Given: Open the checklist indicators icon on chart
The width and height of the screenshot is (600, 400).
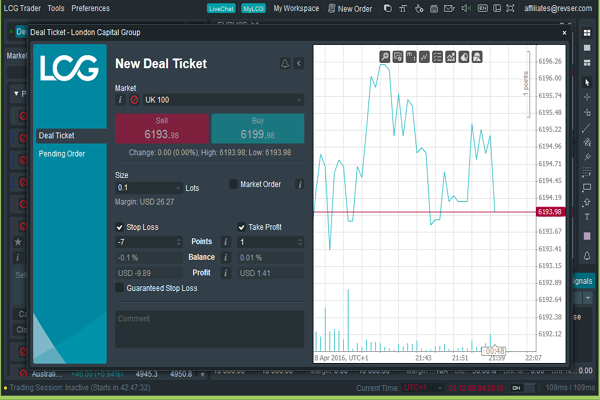Looking at the screenshot, I should 437,57.
